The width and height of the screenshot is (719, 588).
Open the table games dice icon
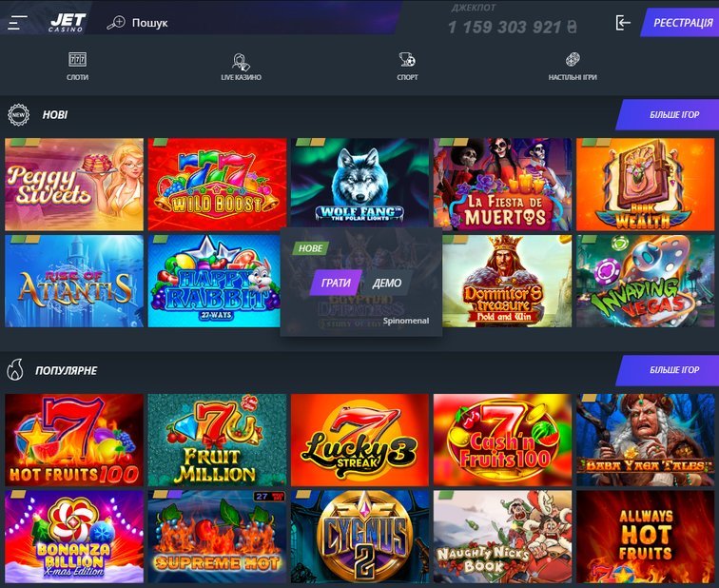[573, 60]
